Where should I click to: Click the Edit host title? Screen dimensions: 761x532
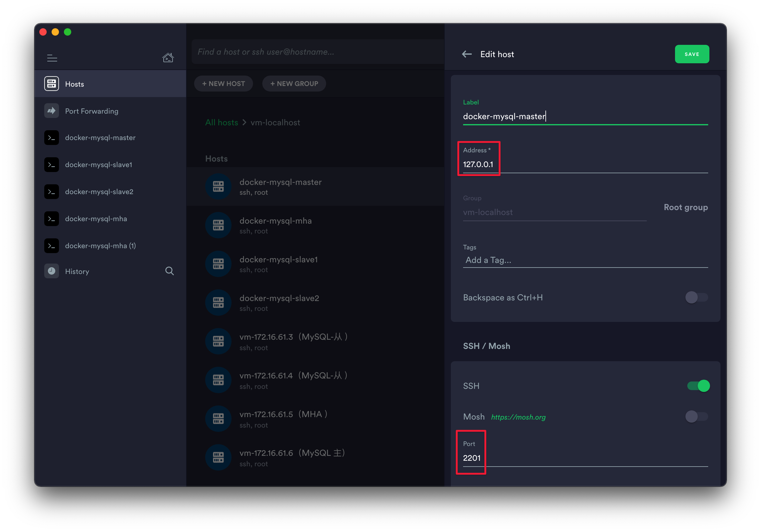497,54
